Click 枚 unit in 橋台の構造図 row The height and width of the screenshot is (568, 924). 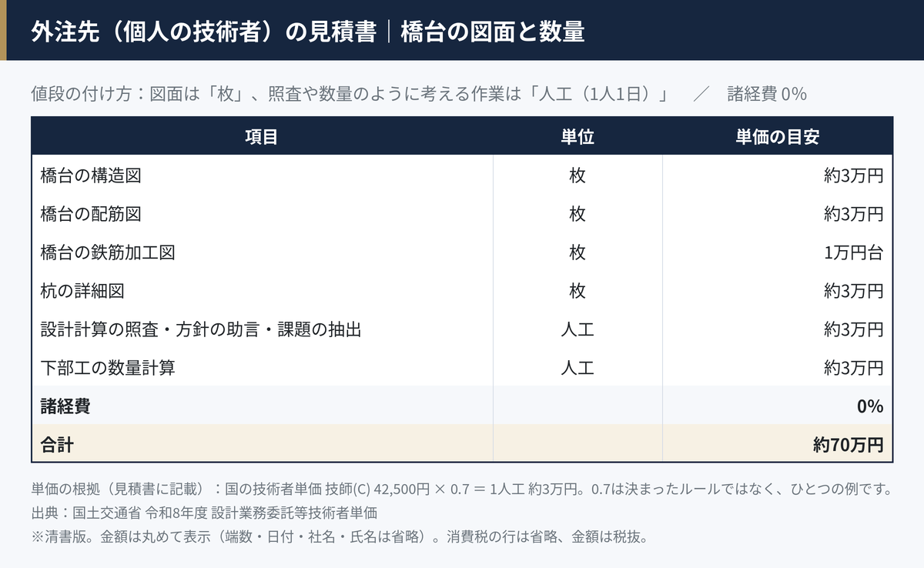(x=577, y=175)
